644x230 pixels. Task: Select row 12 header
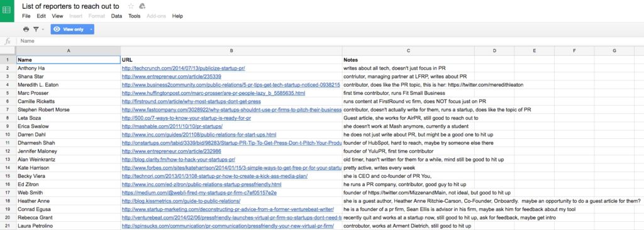pos(8,151)
